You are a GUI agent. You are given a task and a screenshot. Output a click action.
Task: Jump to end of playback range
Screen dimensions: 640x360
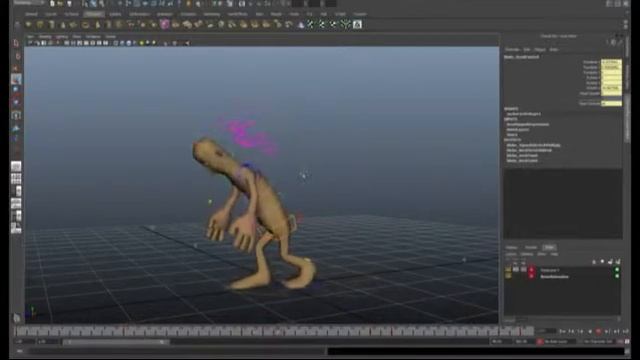pyautogui.click(x=626, y=331)
